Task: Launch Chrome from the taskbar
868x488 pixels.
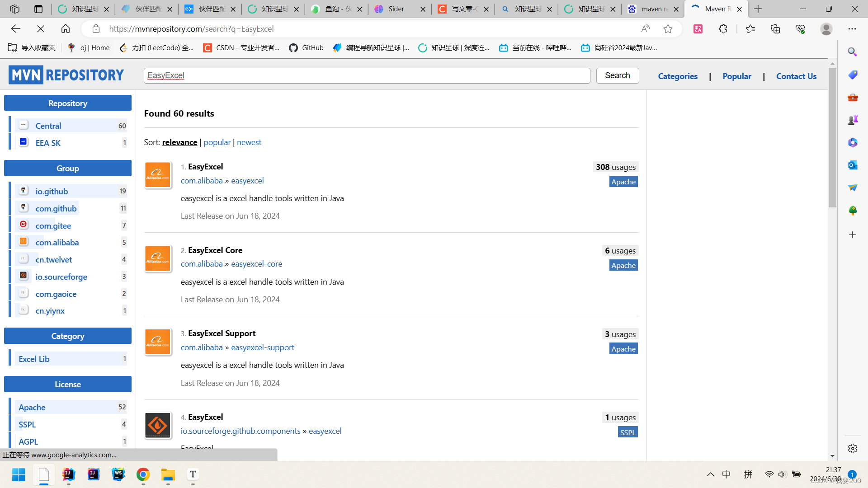Action: (x=143, y=474)
